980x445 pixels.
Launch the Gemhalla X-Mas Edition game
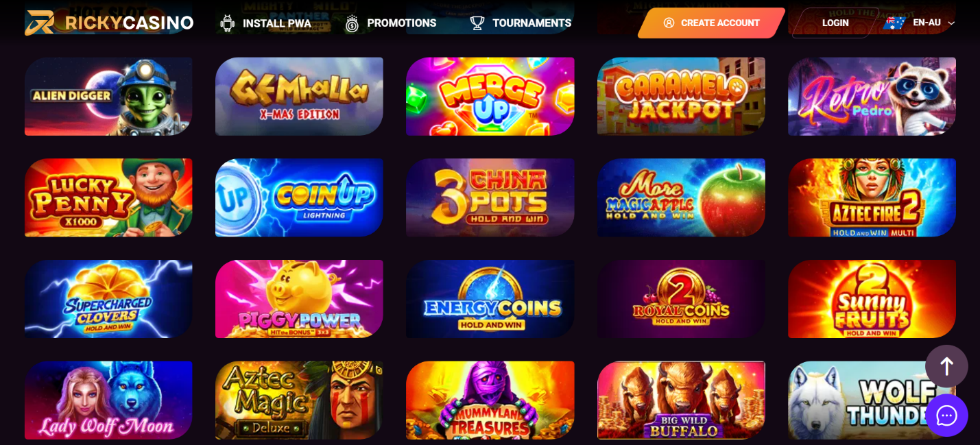tap(299, 96)
